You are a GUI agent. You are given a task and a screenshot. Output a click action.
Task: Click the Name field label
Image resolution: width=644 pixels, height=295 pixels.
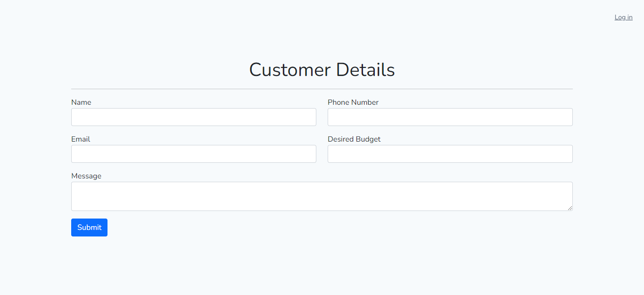pos(81,102)
